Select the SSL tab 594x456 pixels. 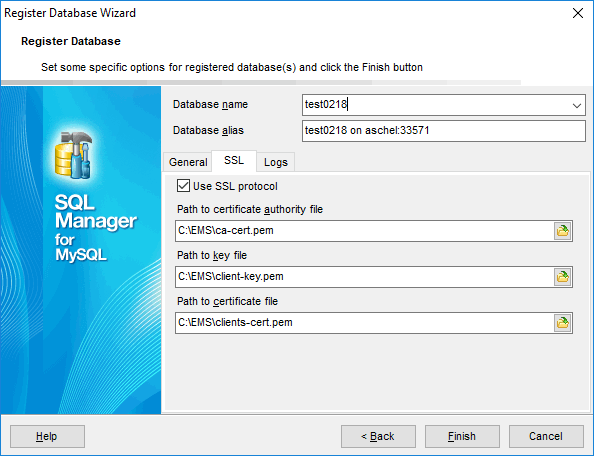(x=234, y=161)
